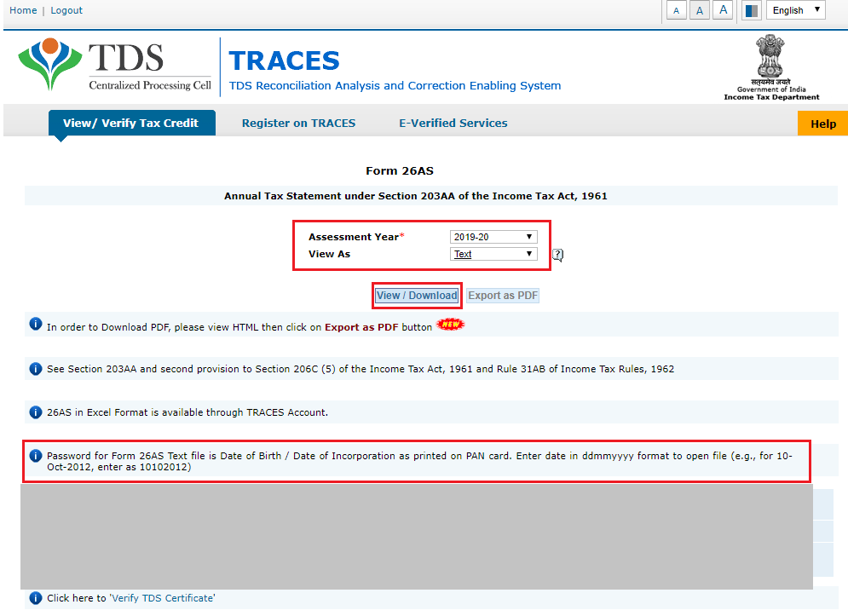
Task: Switch to the Register on TRACES tab
Action: click(x=298, y=123)
